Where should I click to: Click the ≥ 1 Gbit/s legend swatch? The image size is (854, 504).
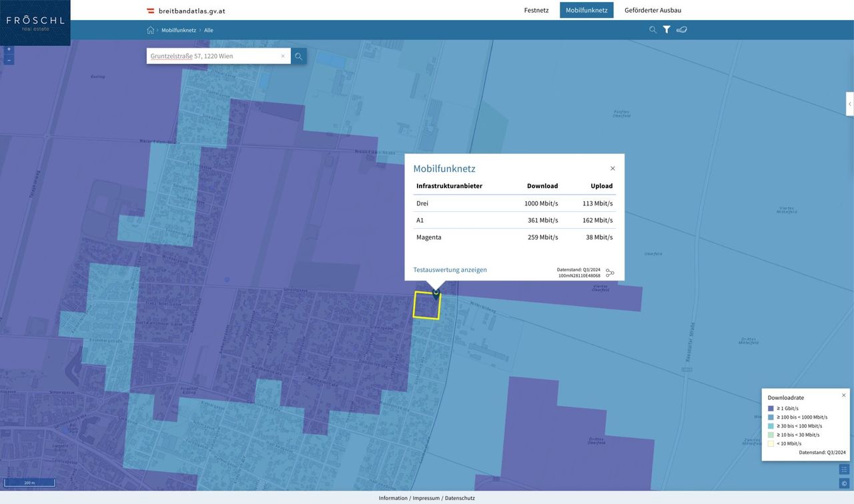771,408
